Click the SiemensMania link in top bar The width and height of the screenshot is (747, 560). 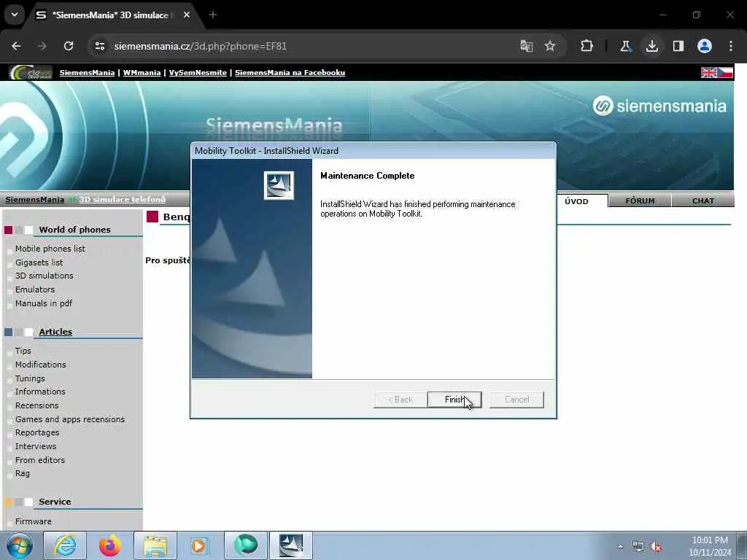[x=88, y=73]
